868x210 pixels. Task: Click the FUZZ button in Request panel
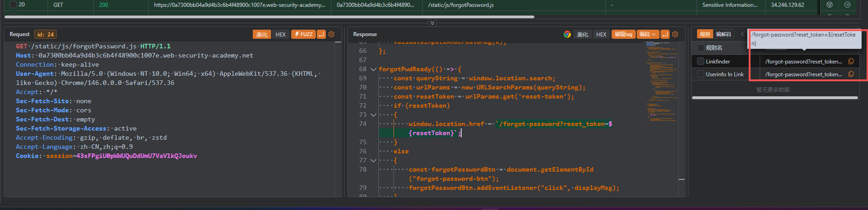(x=304, y=34)
